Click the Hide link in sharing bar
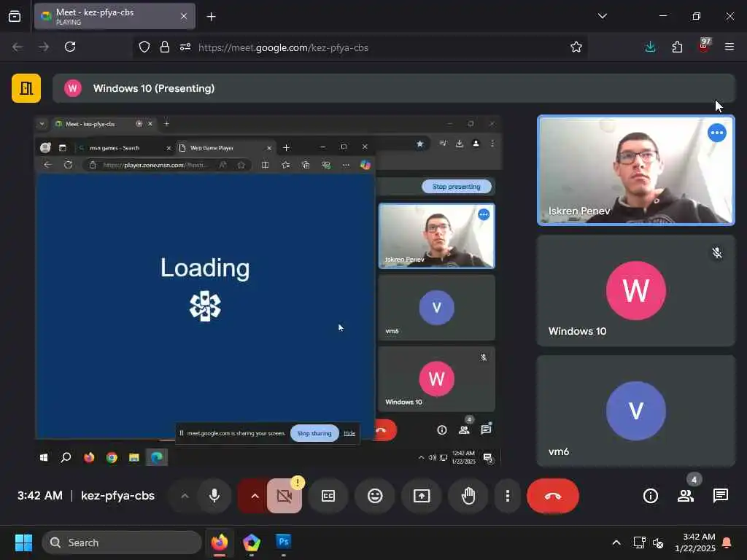The image size is (747, 560). click(349, 433)
